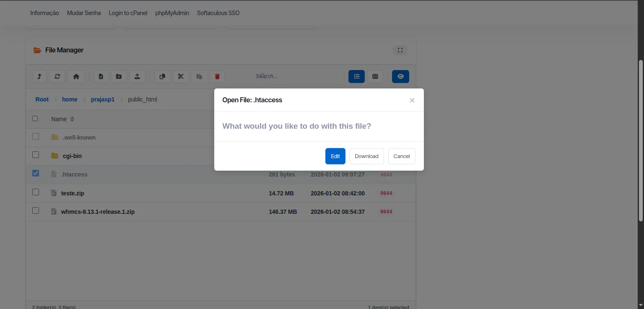
Task: Click the upload file icon
Action: pyautogui.click(x=137, y=76)
